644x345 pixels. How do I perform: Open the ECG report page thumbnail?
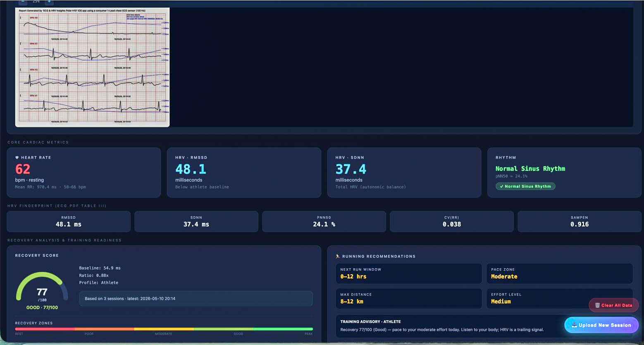click(92, 67)
